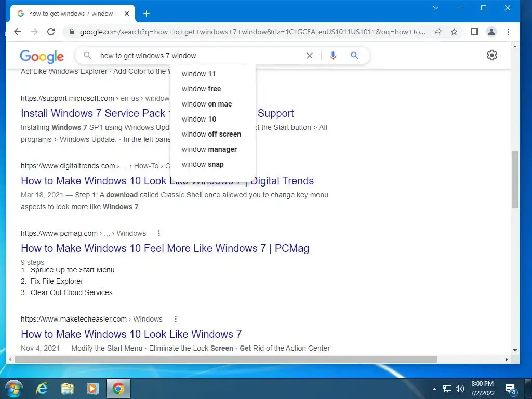Click inside the Google search field
The image size is (532, 399).
200,56
